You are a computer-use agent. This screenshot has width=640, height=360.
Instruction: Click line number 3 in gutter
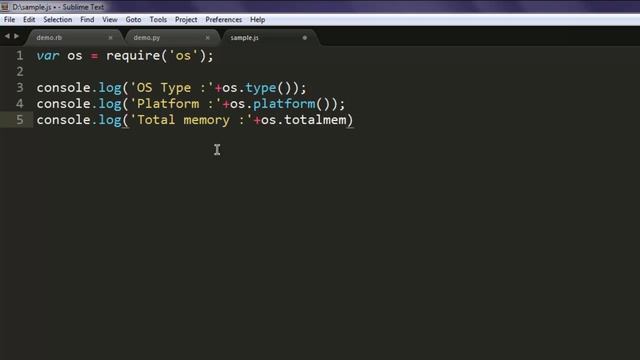click(x=20, y=88)
